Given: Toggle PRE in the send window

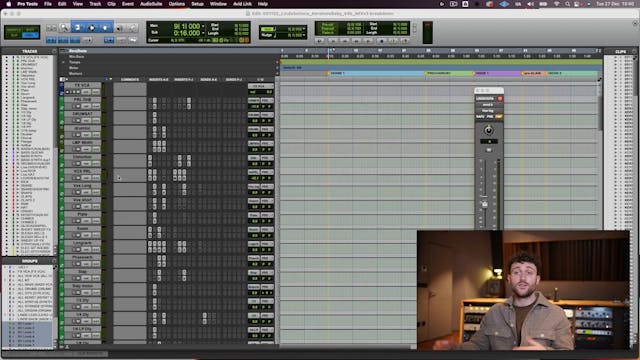Looking at the screenshot, I should tap(490, 117).
